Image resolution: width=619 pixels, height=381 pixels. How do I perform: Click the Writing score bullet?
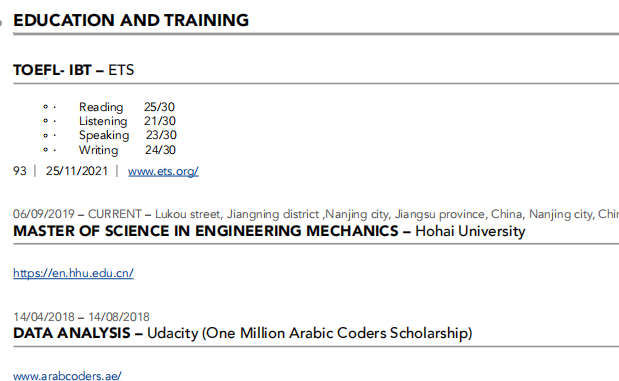pyautogui.click(x=45, y=150)
